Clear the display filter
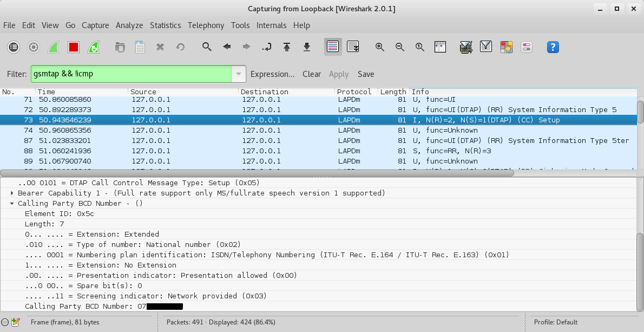The height and width of the screenshot is (332, 644). point(312,74)
